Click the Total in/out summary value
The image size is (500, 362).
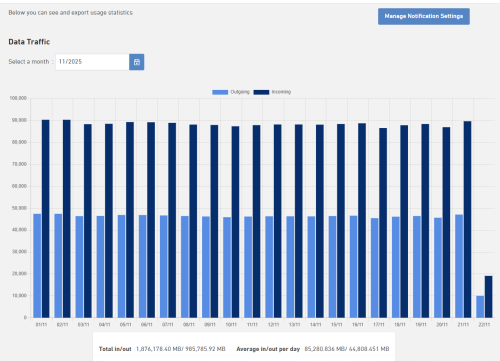coord(181,349)
